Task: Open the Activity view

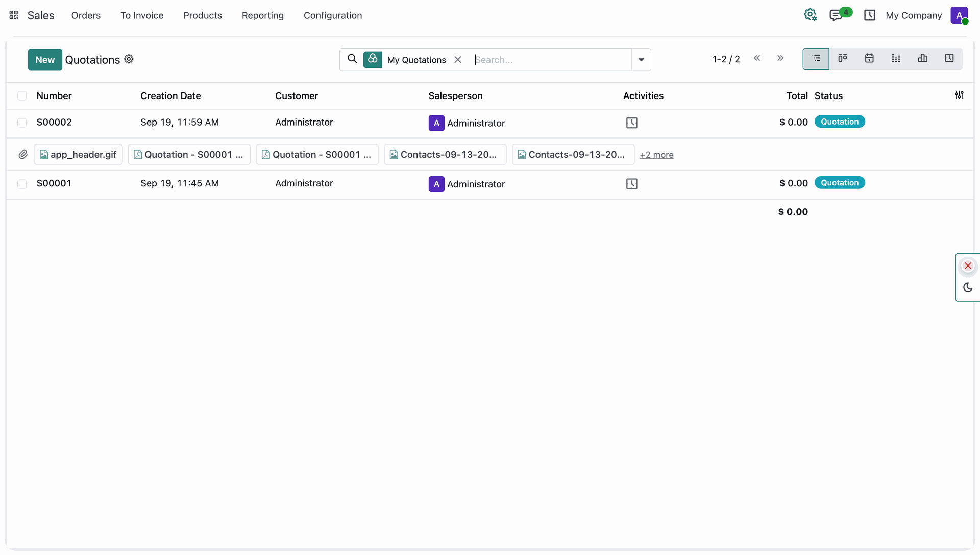Action: 949,59
